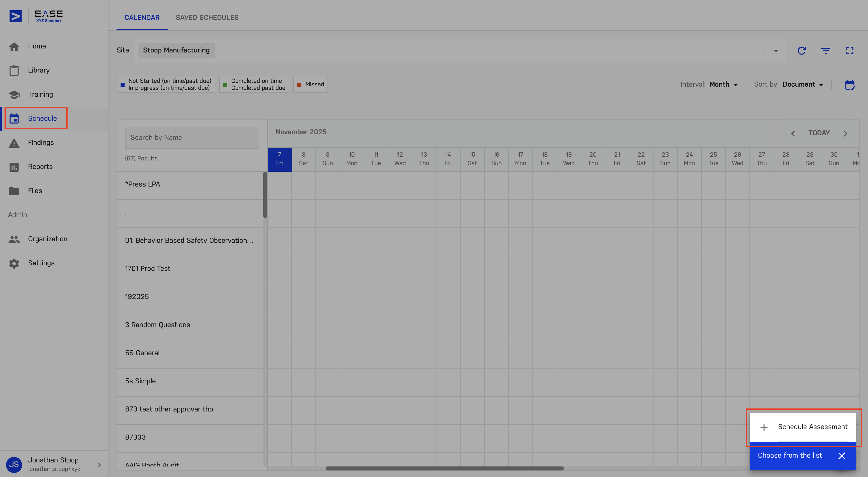Viewport: 868px width, 477px height.
Task: Jump to Today on the calendar
Action: 819,133
